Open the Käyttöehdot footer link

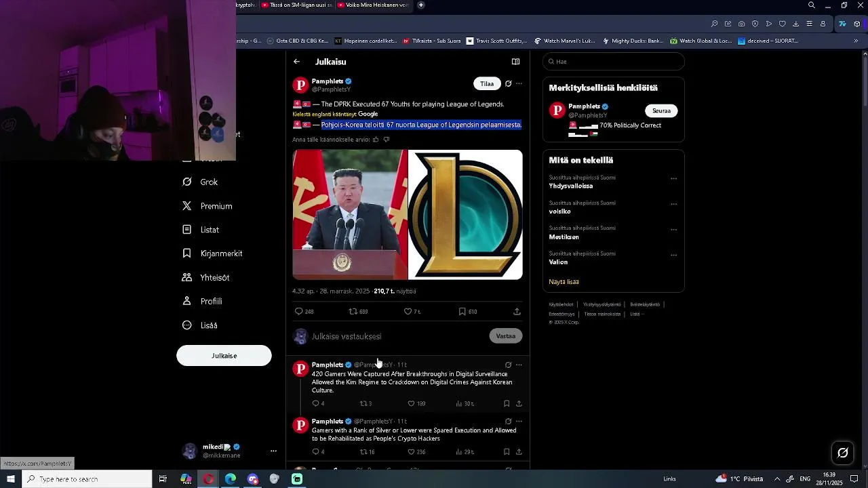coord(561,305)
